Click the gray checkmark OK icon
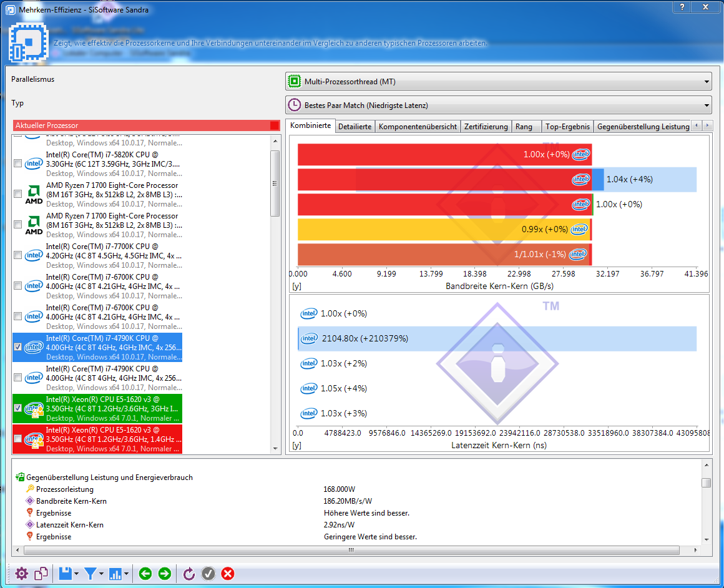724x588 pixels. [208, 574]
